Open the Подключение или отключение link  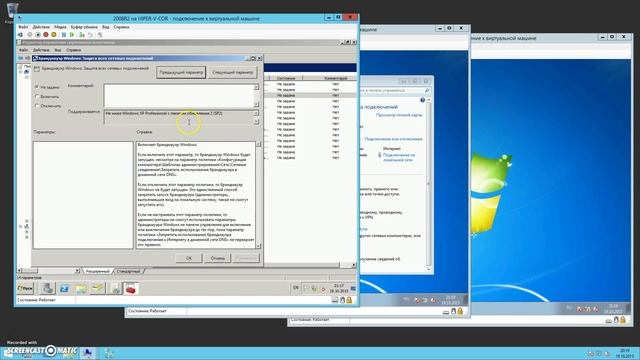click(393, 139)
